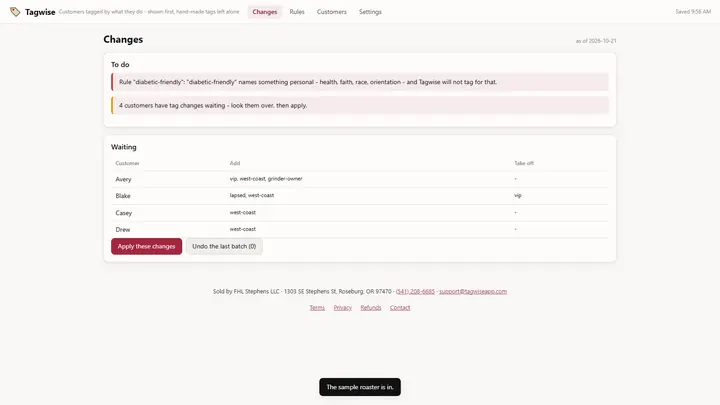Click Blake's added tags lapsed, west-coast

(252, 195)
